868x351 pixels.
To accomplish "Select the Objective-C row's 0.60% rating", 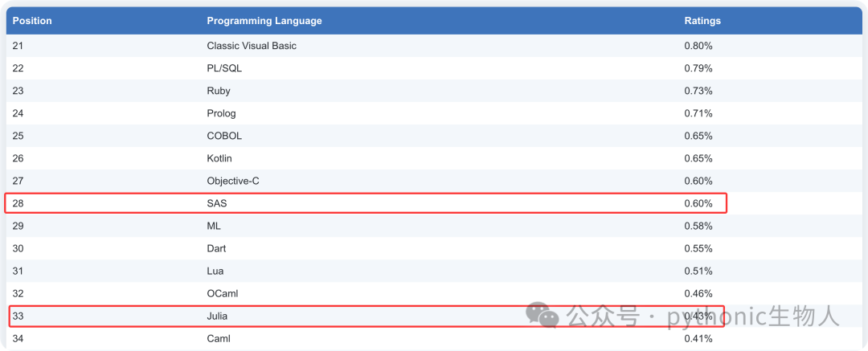I will coord(698,181).
